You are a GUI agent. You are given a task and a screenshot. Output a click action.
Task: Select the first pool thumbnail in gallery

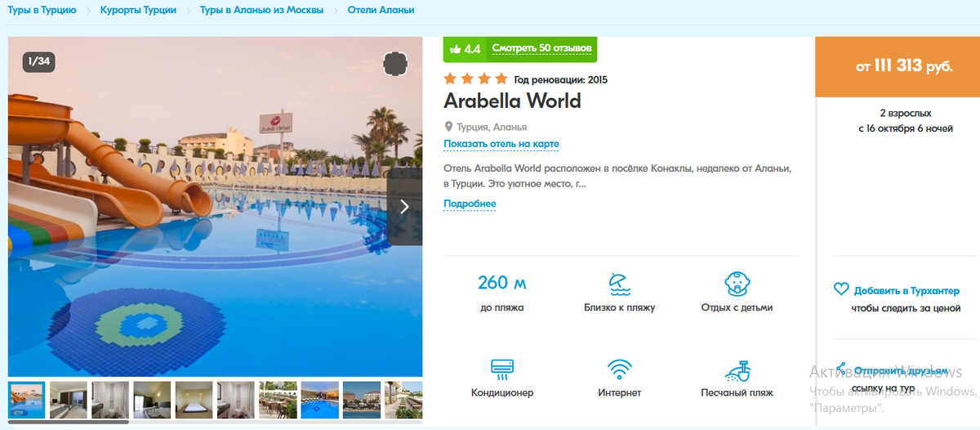[x=26, y=400]
